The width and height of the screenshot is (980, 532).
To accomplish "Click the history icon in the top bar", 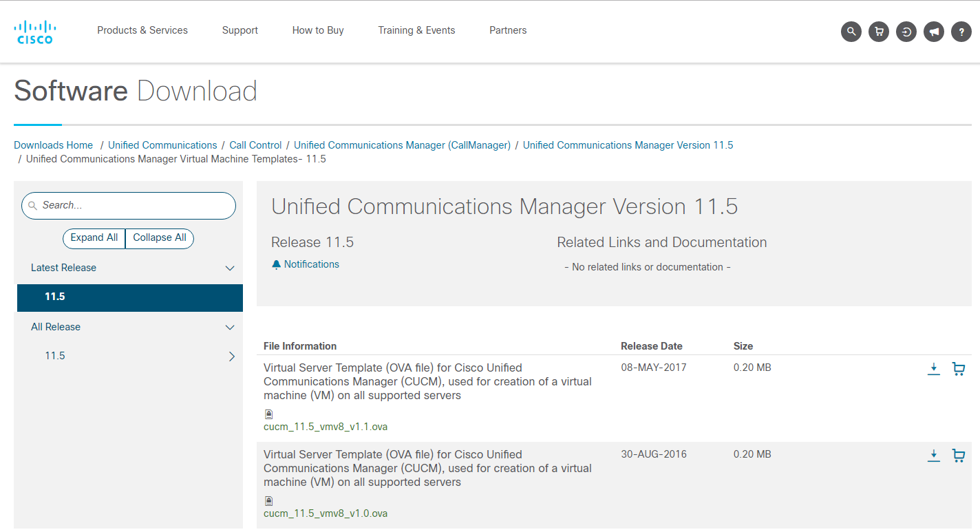I will pos(906,32).
